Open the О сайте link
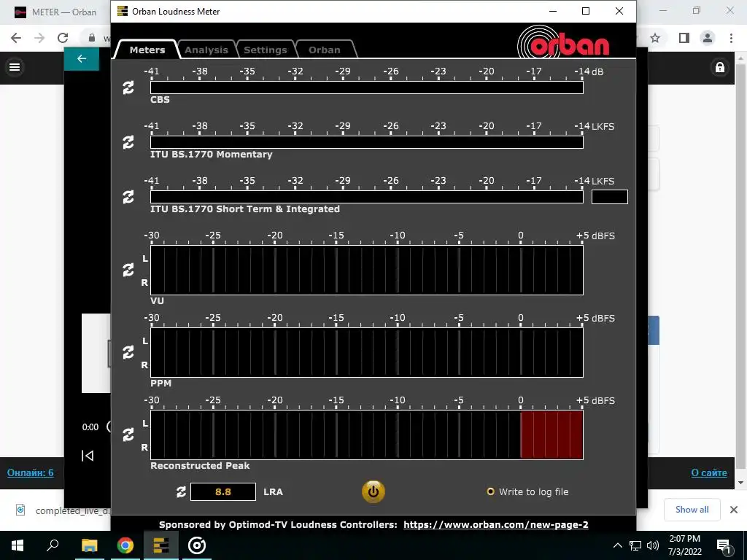Screen dimensions: 747x560 pos(709,472)
